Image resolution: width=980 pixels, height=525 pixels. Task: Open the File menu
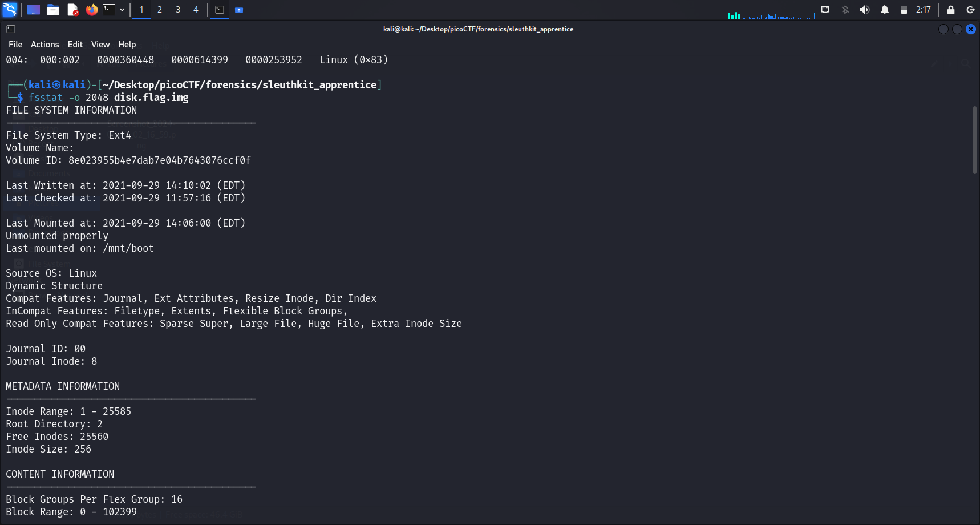(15, 45)
